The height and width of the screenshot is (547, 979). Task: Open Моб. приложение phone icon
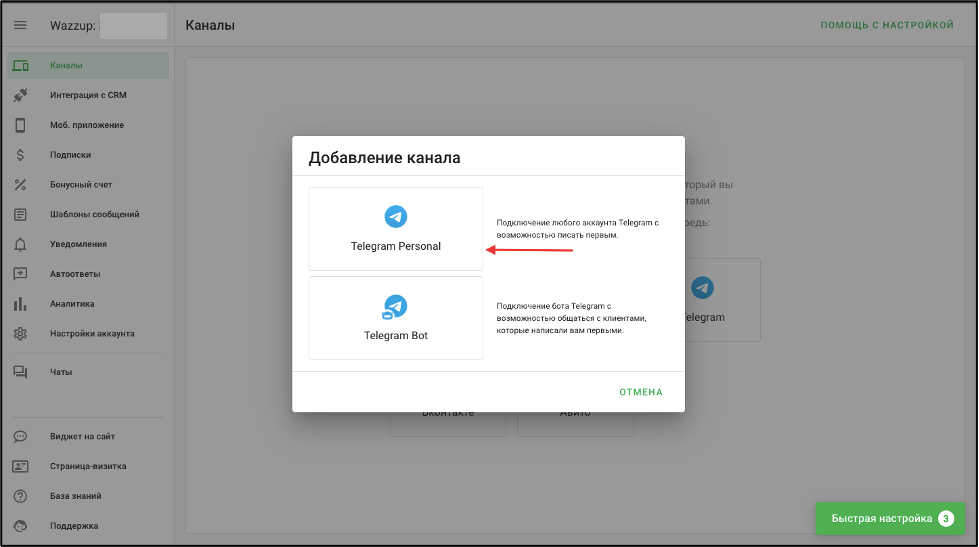(20, 125)
